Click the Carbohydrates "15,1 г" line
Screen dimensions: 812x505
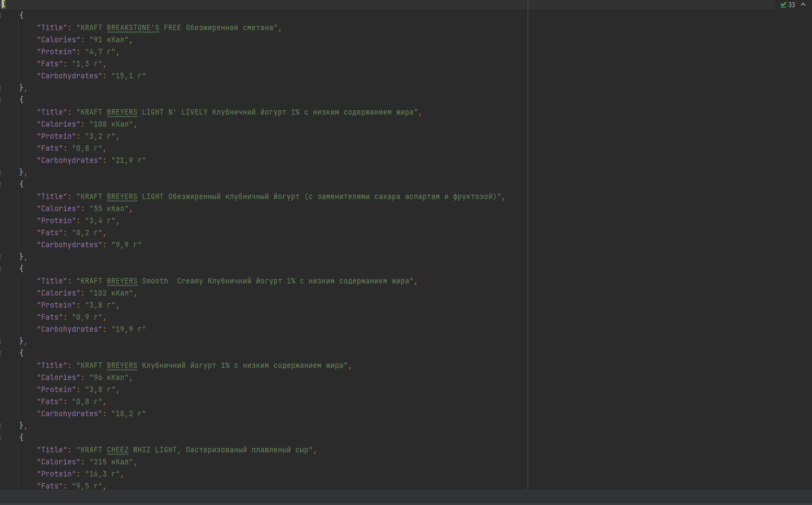(92, 76)
